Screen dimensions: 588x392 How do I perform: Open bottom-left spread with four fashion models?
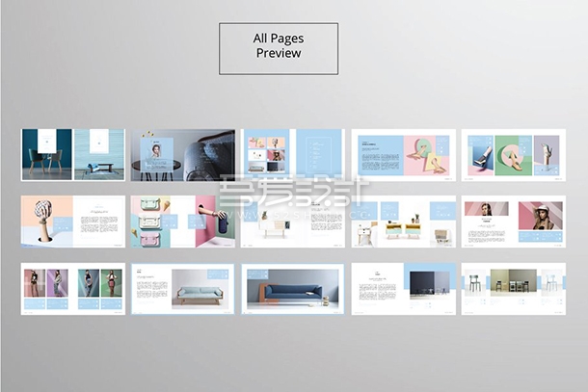(x=73, y=289)
